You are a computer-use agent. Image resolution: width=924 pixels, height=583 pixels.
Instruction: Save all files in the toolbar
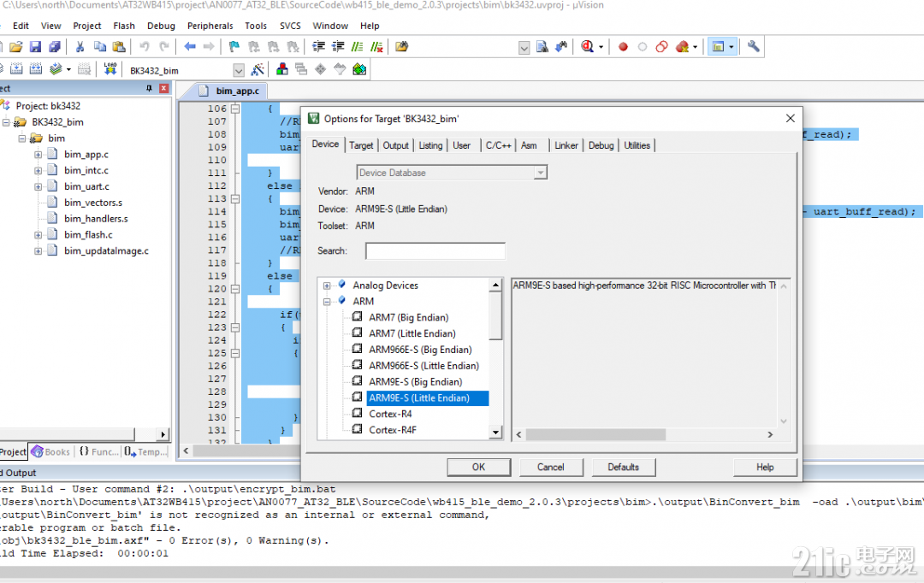tap(54, 47)
